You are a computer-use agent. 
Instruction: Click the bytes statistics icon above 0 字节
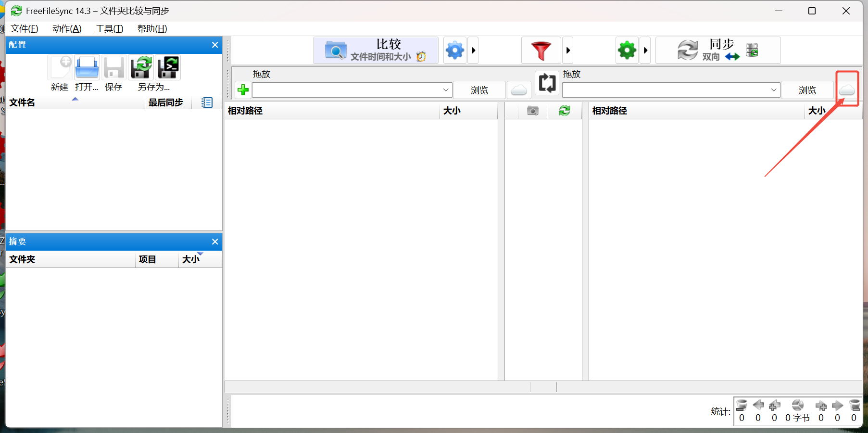(x=798, y=405)
